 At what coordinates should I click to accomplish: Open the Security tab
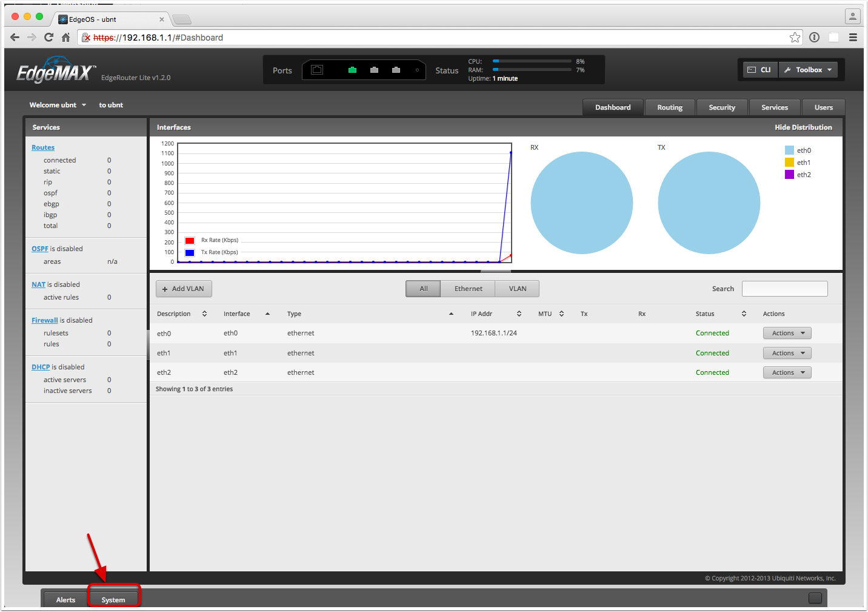coord(722,107)
